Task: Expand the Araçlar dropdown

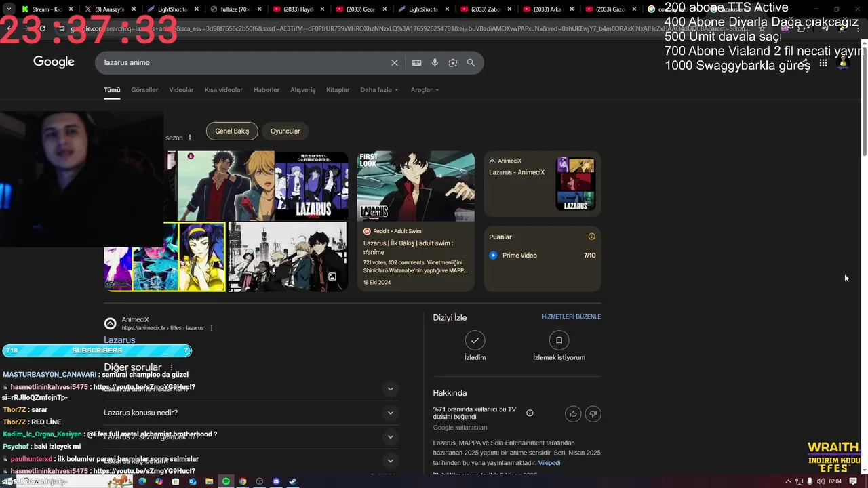Action: click(425, 90)
